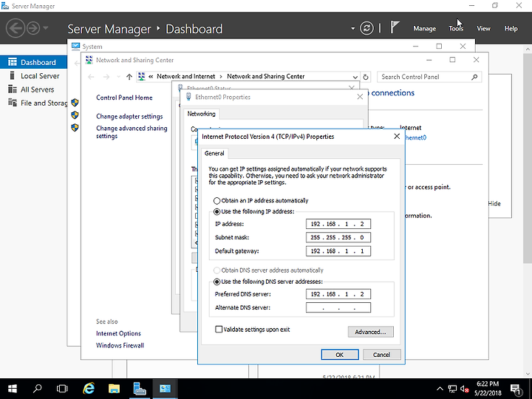Click the File and Storage icon in the sidebar
This screenshot has height=399, width=532.
click(x=13, y=103)
